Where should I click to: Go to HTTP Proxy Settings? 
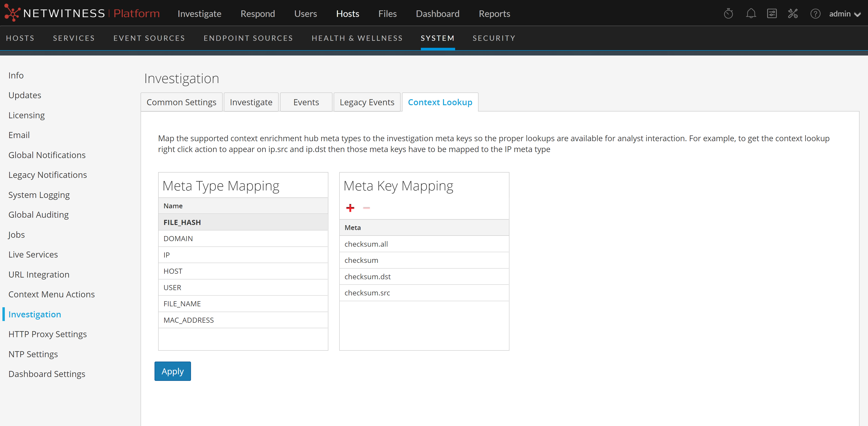(x=48, y=334)
